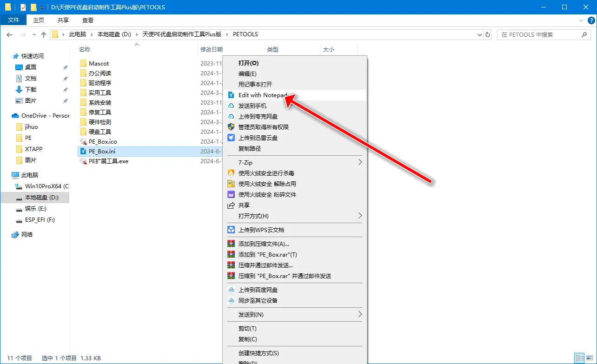Click the shield icon for 管理员取得所有权限
The width and height of the screenshot is (597, 364).
pyautogui.click(x=231, y=127)
